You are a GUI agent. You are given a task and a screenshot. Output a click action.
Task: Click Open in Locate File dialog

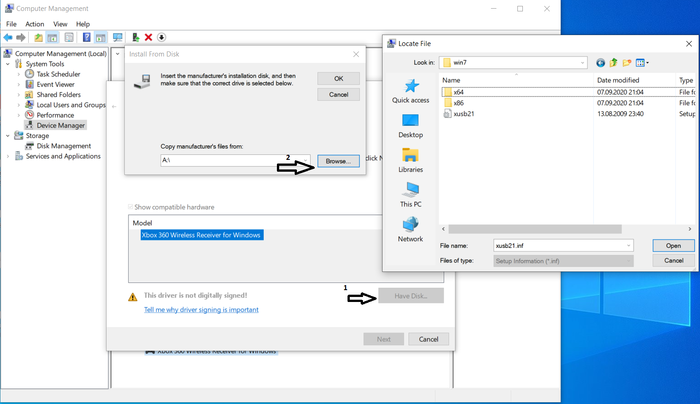[x=673, y=246]
